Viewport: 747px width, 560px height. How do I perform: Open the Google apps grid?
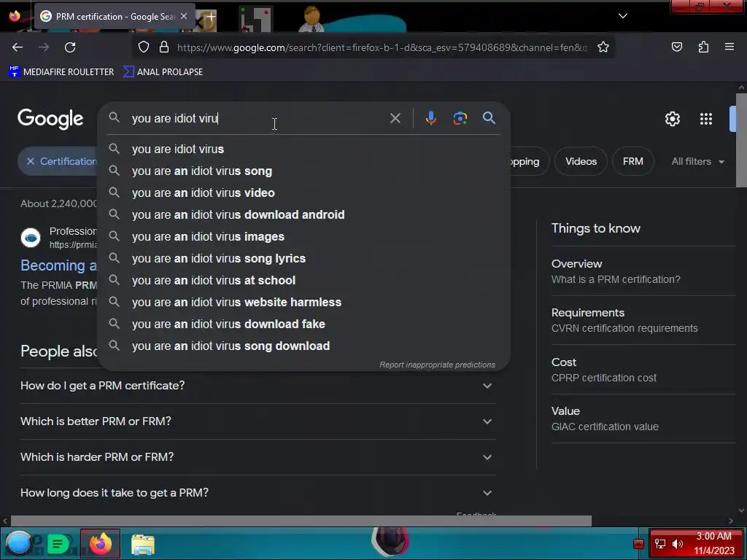click(x=706, y=119)
